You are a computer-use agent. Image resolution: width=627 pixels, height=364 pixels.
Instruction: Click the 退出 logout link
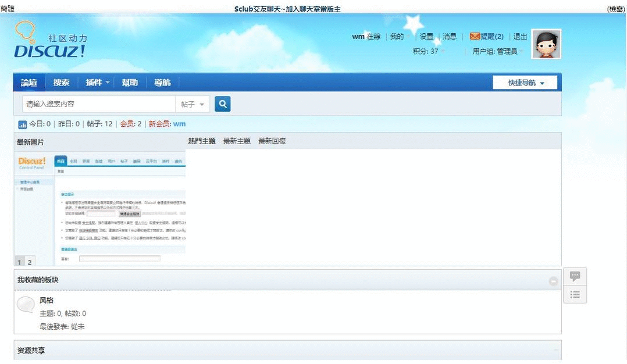pyautogui.click(x=520, y=37)
